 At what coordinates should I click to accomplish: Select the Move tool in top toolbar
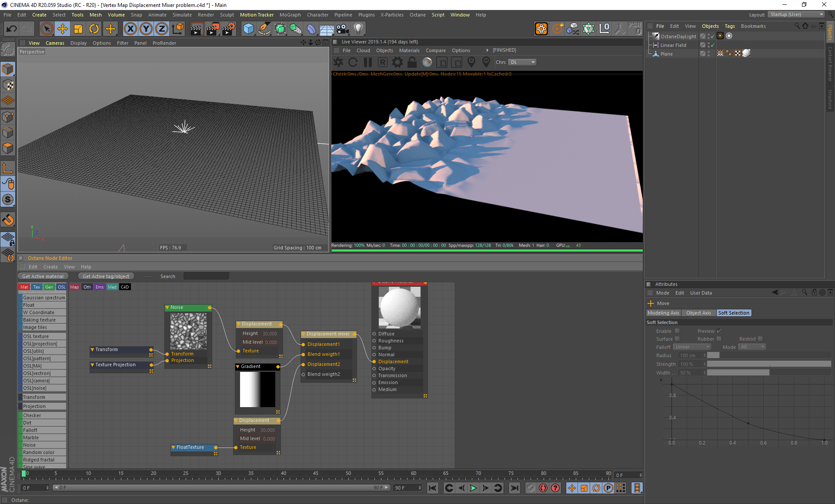[63, 29]
